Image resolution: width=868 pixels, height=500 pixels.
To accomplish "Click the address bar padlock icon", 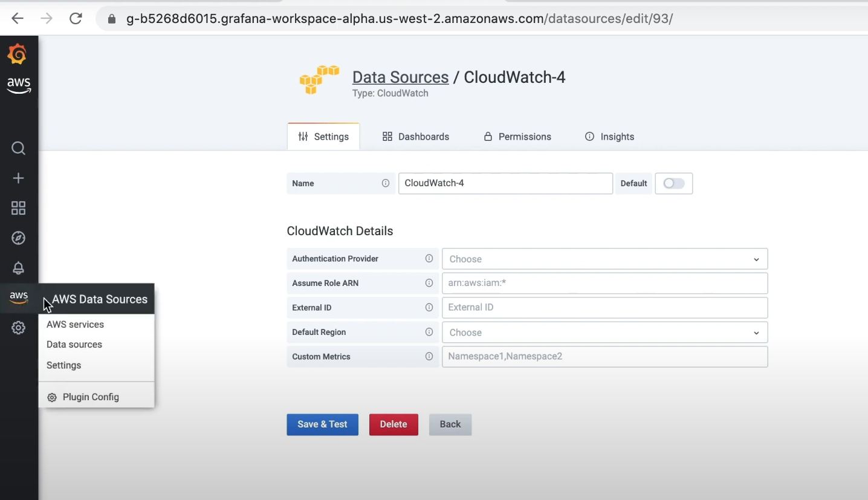I will tap(111, 19).
